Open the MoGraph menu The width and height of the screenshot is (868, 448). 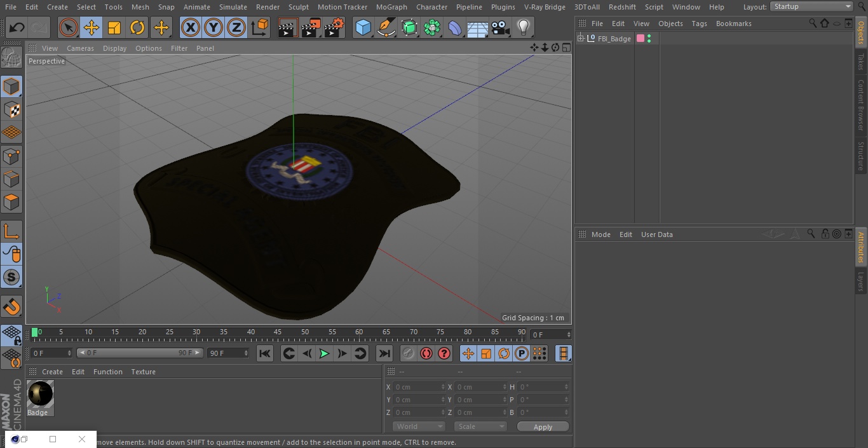(x=391, y=7)
